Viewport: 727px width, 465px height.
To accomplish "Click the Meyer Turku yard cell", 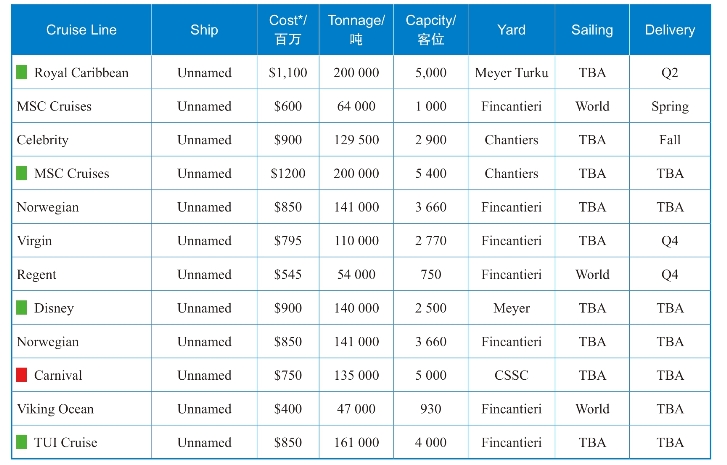I will pyautogui.click(x=511, y=73).
